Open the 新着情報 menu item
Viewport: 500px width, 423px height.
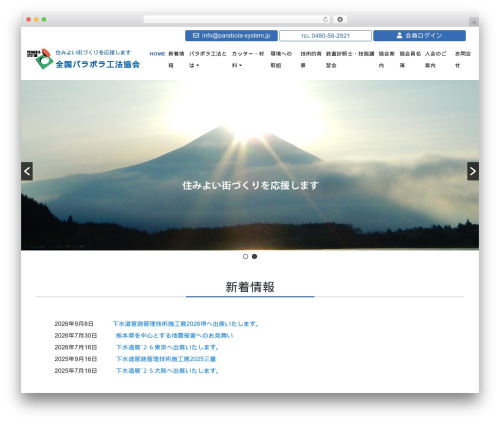[x=176, y=59]
